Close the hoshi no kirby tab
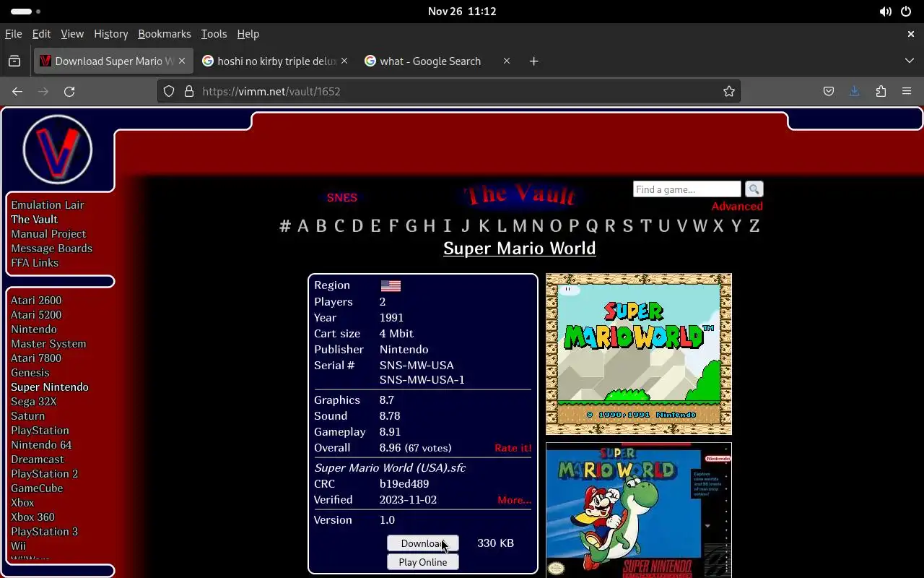This screenshot has width=924, height=578. 344,61
